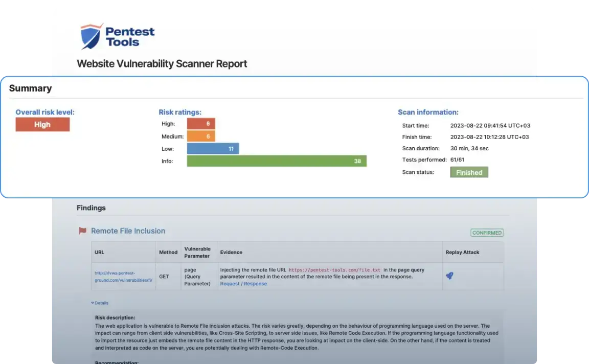The width and height of the screenshot is (589, 364).
Task: Open the dvwa.pentest-ground.com vulnerabilities URL link
Action: (x=123, y=276)
